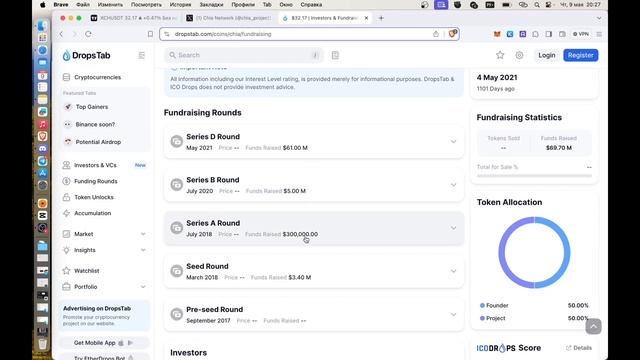This screenshot has width=640, height=360.
Task: Open Binance soon? featured tab
Action: pos(95,124)
